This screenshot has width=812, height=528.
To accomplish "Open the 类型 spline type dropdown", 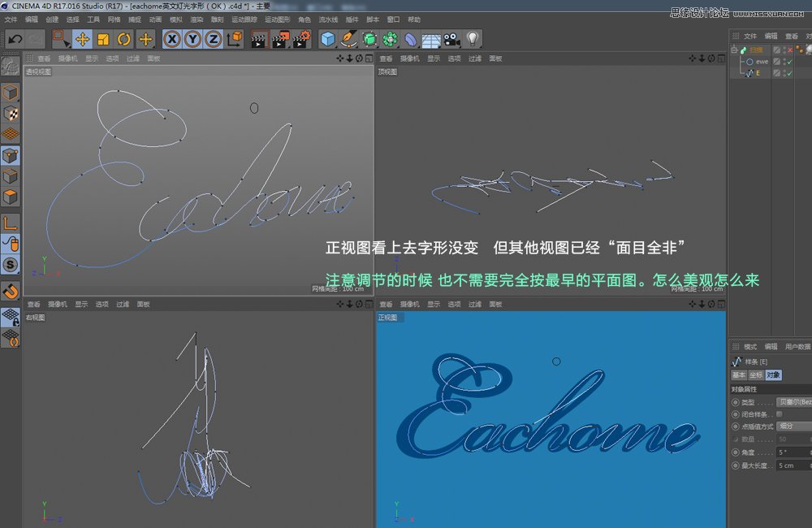I will pos(794,402).
